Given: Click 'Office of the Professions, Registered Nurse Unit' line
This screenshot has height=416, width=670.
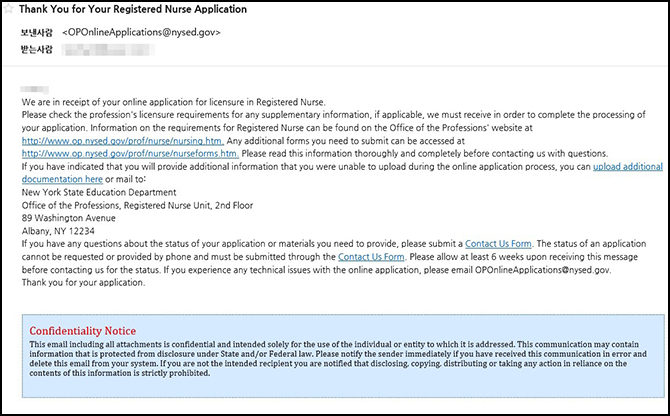Looking at the screenshot, I should point(138,205).
